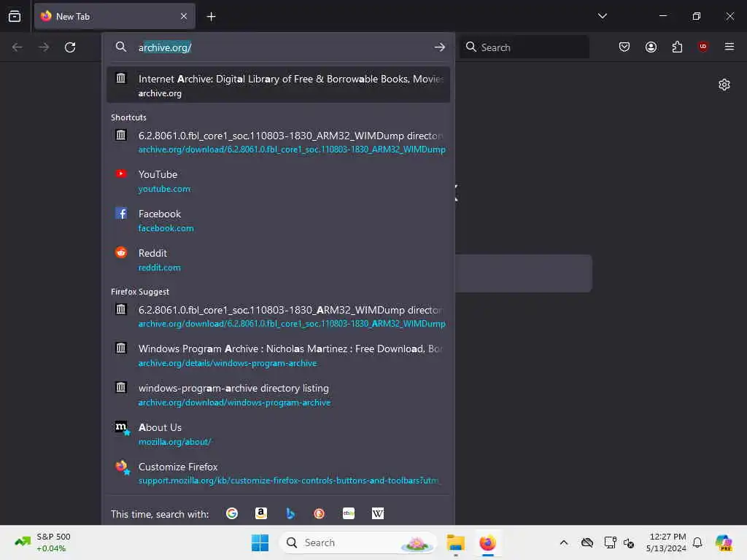
Task: Open the OneDrive cloud tray icon
Action: tap(587, 542)
